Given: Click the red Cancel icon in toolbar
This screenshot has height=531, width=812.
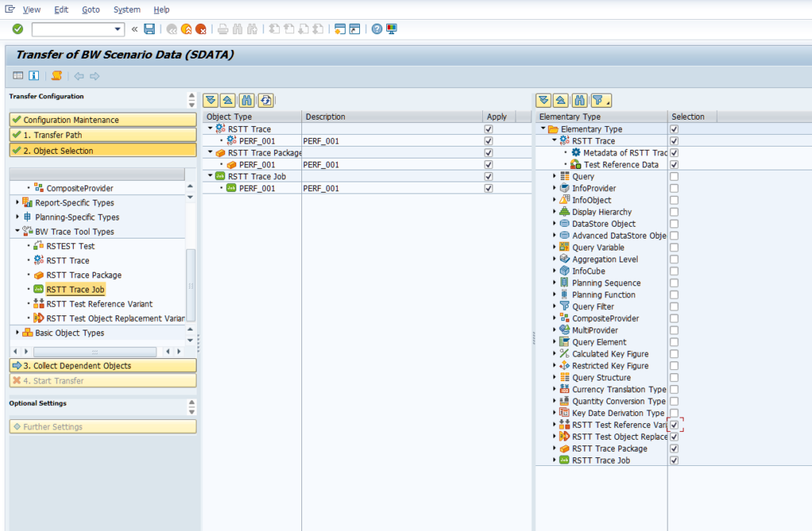Looking at the screenshot, I should click(x=201, y=29).
